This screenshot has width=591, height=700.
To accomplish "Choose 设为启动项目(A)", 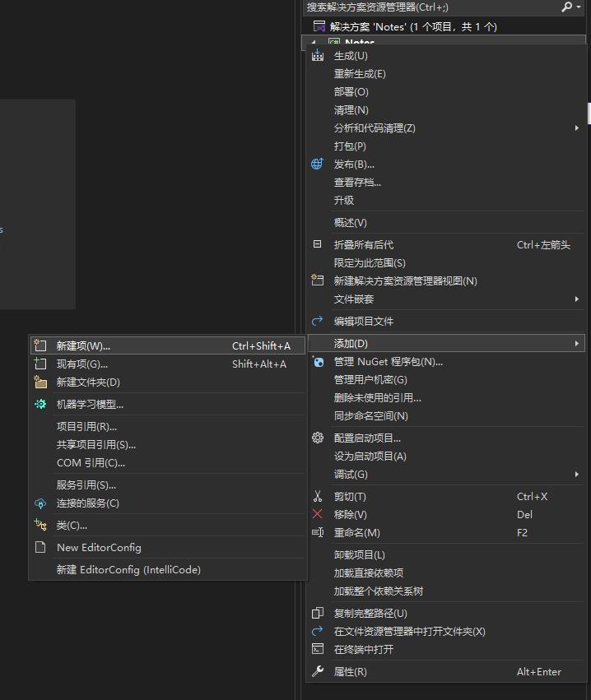I will click(x=446, y=457).
